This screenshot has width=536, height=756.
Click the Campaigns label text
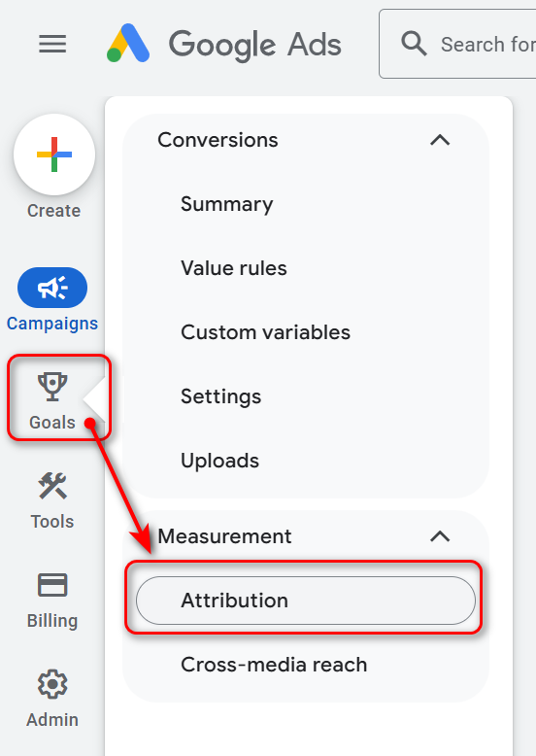click(52, 324)
